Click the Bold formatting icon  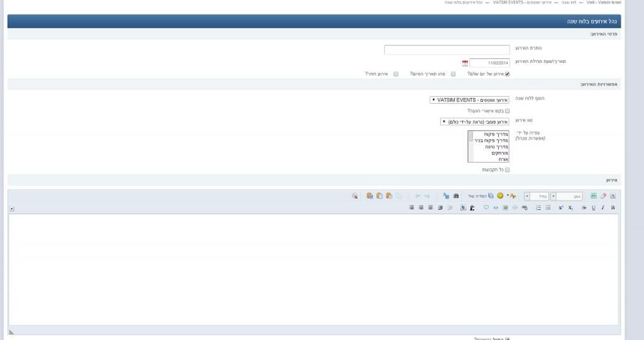(x=613, y=207)
